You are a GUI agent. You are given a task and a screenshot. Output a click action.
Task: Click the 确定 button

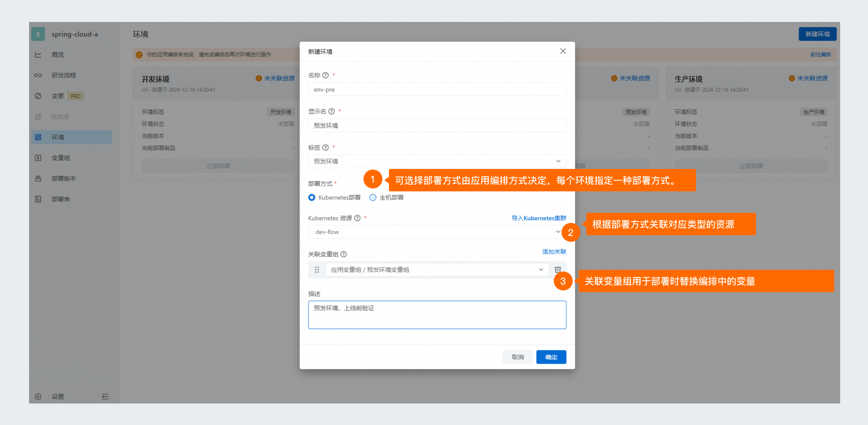551,357
